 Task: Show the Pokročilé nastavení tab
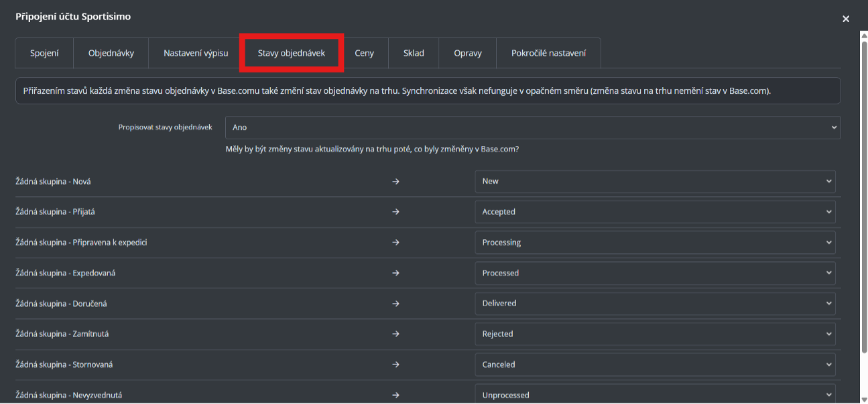[548, 53]
